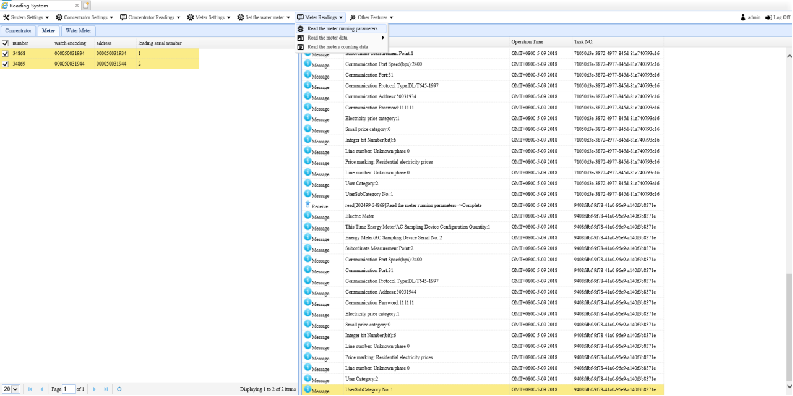Click the admin user icon

(743, 17)
